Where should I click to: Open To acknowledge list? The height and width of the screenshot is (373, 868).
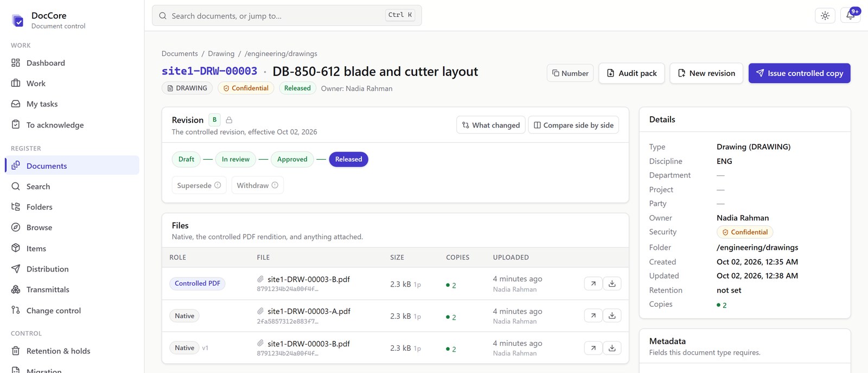click(72, 125)
